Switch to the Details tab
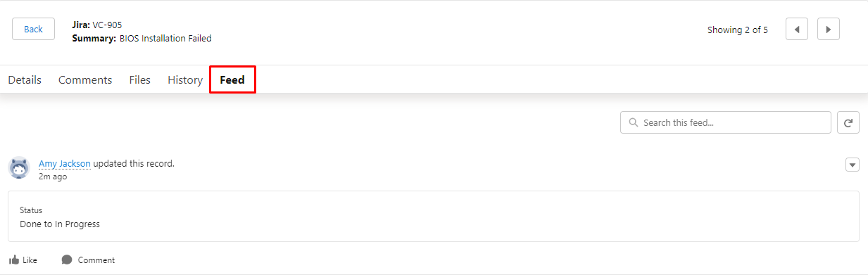 pos(25,80)
